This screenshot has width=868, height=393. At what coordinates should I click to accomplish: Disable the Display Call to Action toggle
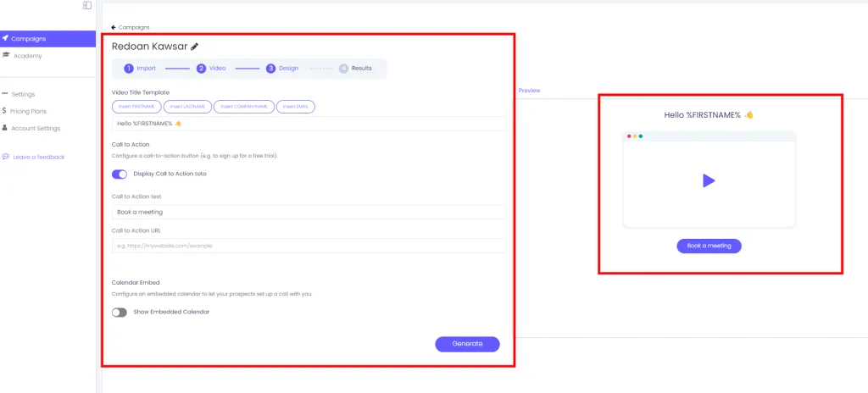click(120, 174)
